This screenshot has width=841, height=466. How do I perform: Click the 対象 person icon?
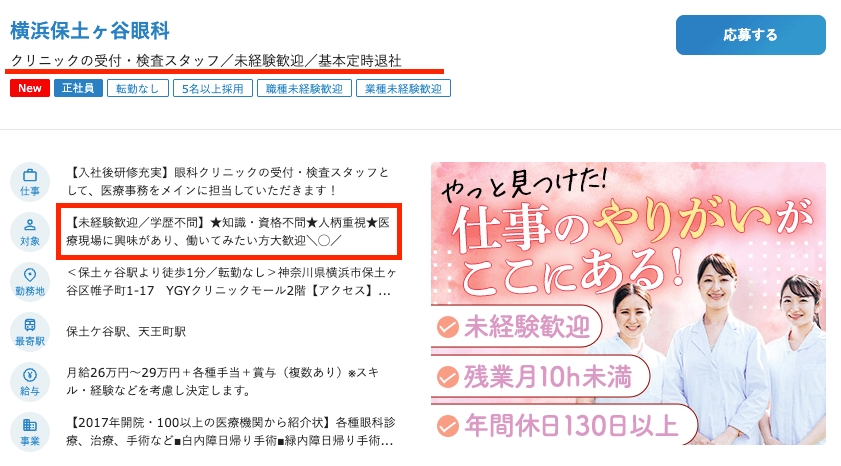30,232
